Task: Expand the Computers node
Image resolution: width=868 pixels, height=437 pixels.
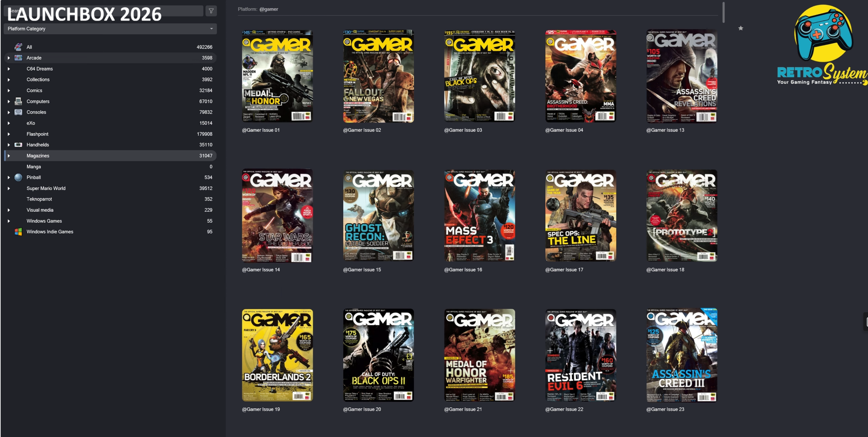Action: tap(9, 101)
